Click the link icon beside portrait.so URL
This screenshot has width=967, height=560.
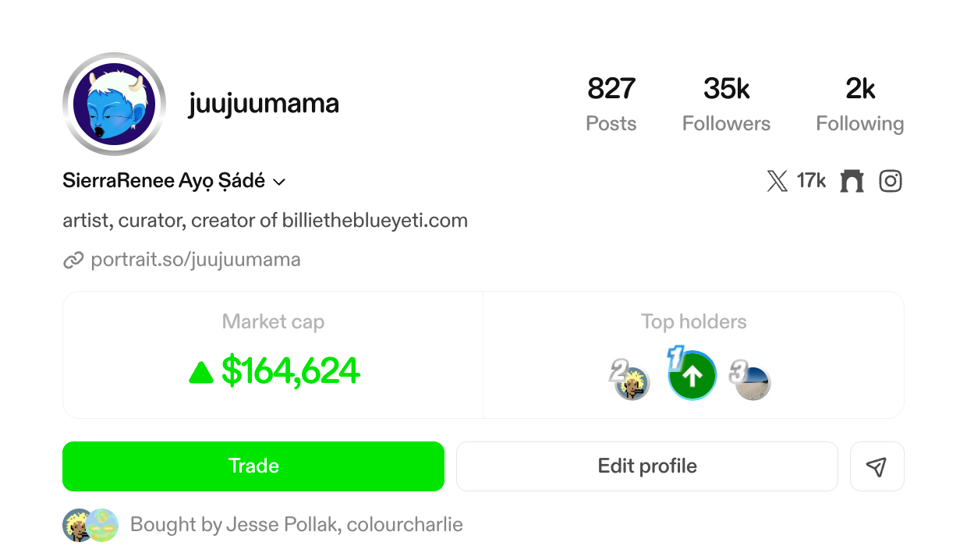click(x=73, y=261)
